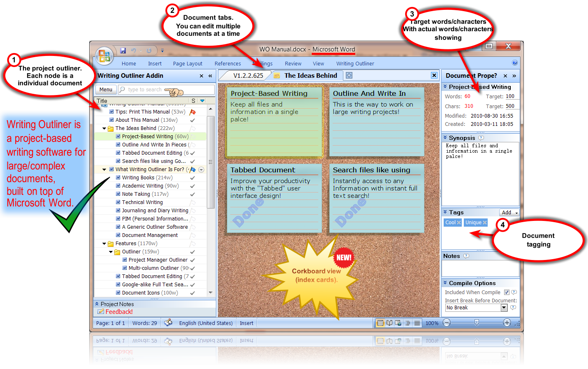Viewport: 588px width, 369px height.
Task: Enable the Included When Compile checkbox
Action: (507, 292)
